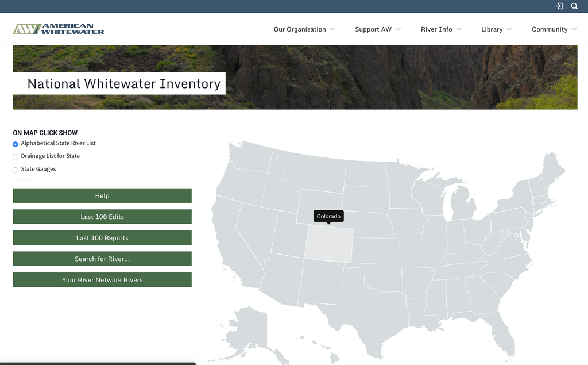Open Library menu
This screenshot has height=365, width=588.
(492, 29)
